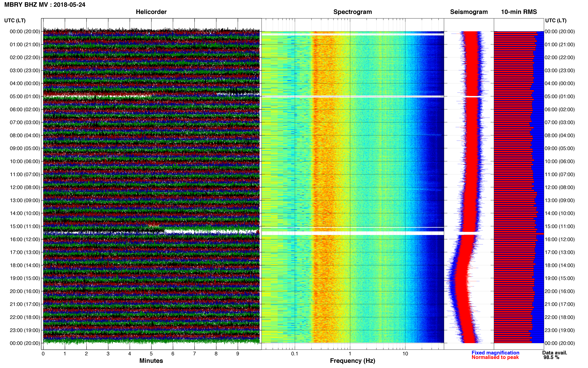This screenshot has height=368, width=588.
Task: Click the Helicorder-side '19:00 (15:00)' time label
Action: pos(25,278)
